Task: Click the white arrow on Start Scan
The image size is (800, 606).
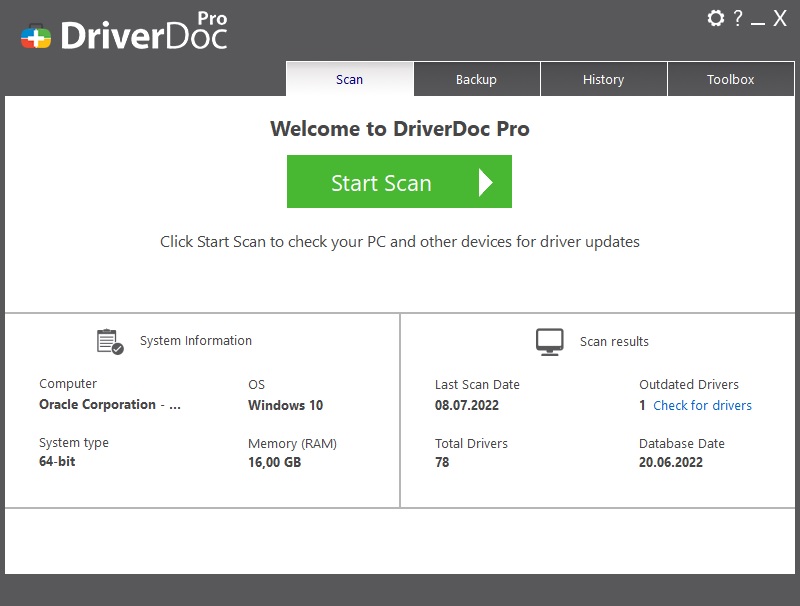Action: [485, 183]
